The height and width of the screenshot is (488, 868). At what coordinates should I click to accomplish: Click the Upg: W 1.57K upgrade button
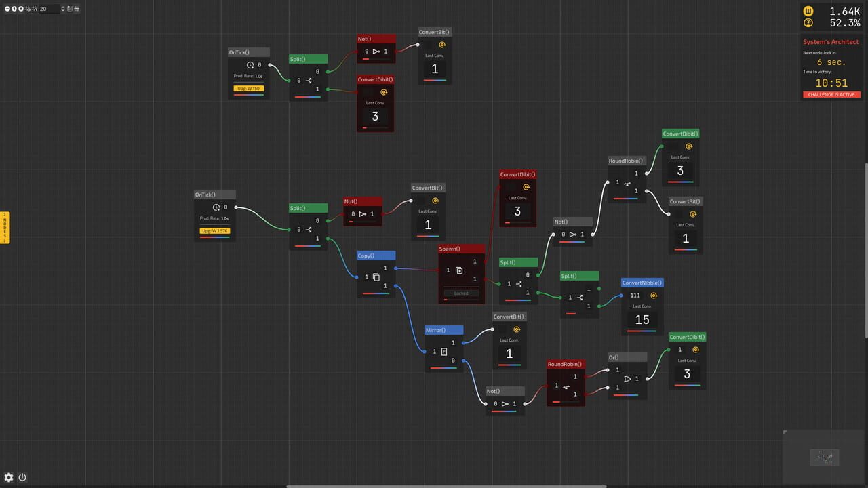pyautogui.click(x=215, y=230)
